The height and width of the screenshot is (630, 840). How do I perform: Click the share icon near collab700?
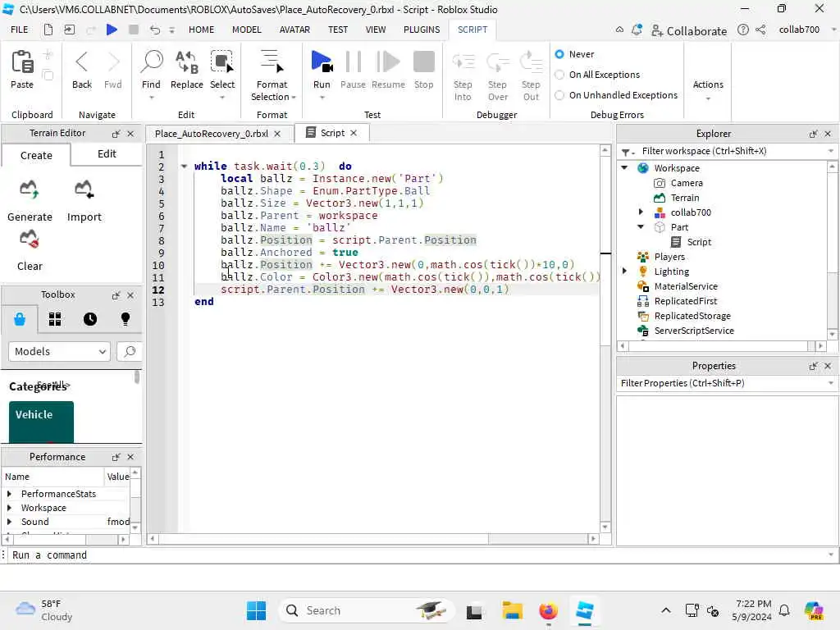tap(760, 30)
